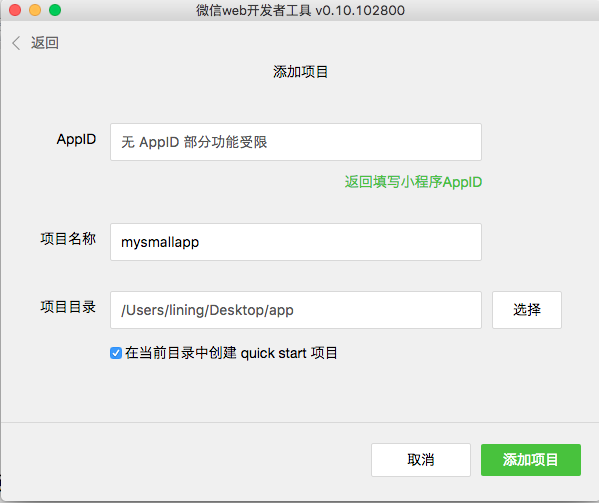Open the 返回填写小程序AppID link
The width and height of the screenshot is (599, 503).
pos(413,182)
